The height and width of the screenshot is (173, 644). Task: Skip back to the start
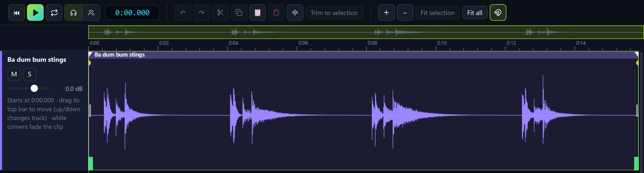point(16,12)
